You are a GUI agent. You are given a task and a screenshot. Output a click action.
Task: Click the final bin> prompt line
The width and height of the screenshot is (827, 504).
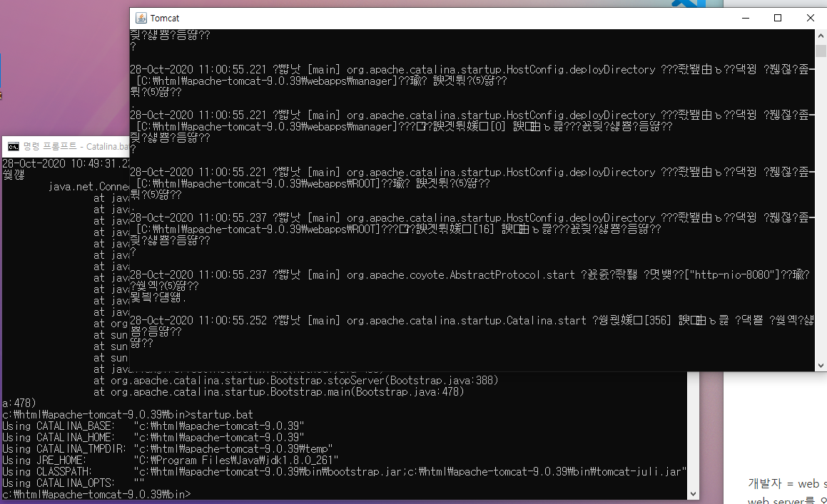[96, 495]
